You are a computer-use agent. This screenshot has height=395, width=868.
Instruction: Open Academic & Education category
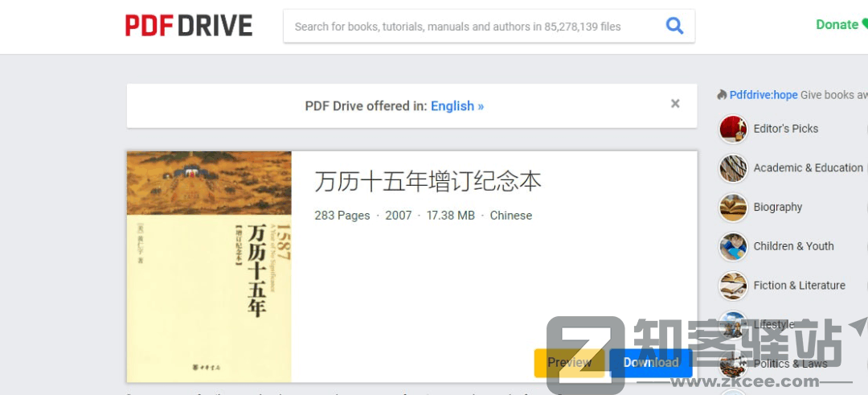pos(808,168)
